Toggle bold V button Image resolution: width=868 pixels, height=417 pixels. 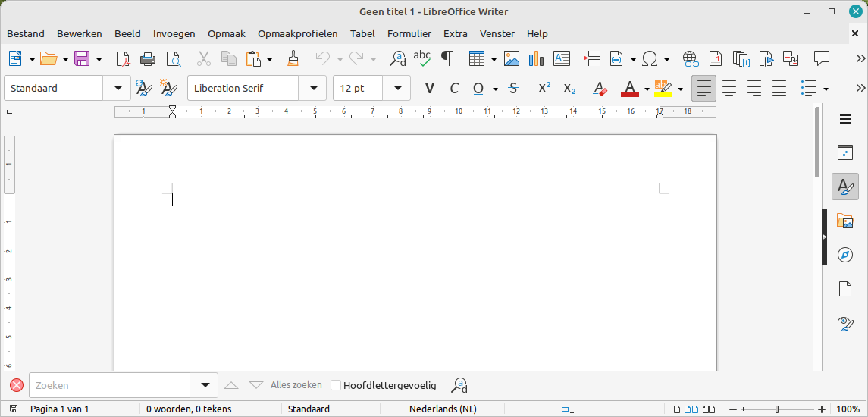click(429, 88)
